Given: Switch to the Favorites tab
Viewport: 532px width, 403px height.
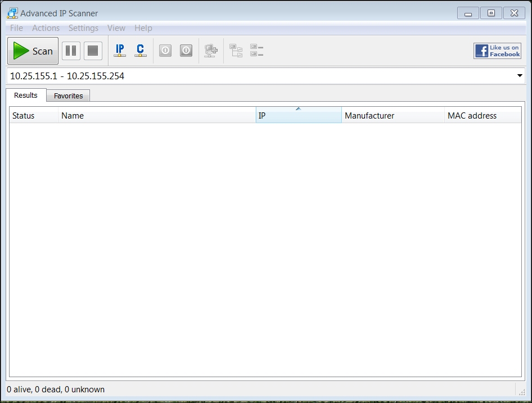Looking at the screenshot, I should 67,95.
